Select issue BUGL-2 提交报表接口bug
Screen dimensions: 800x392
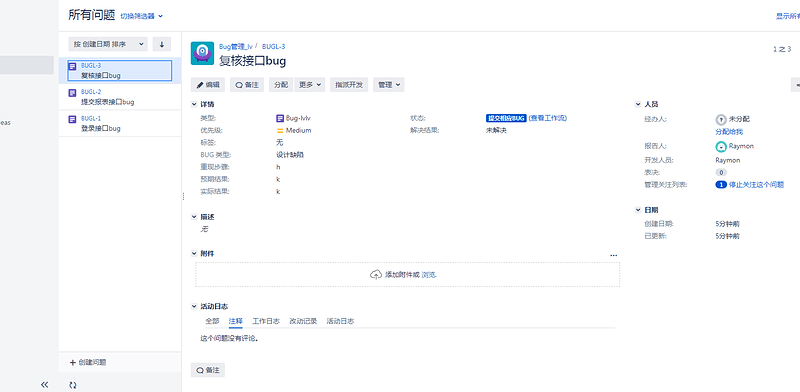pyautogui.click(x=120, y=97)
